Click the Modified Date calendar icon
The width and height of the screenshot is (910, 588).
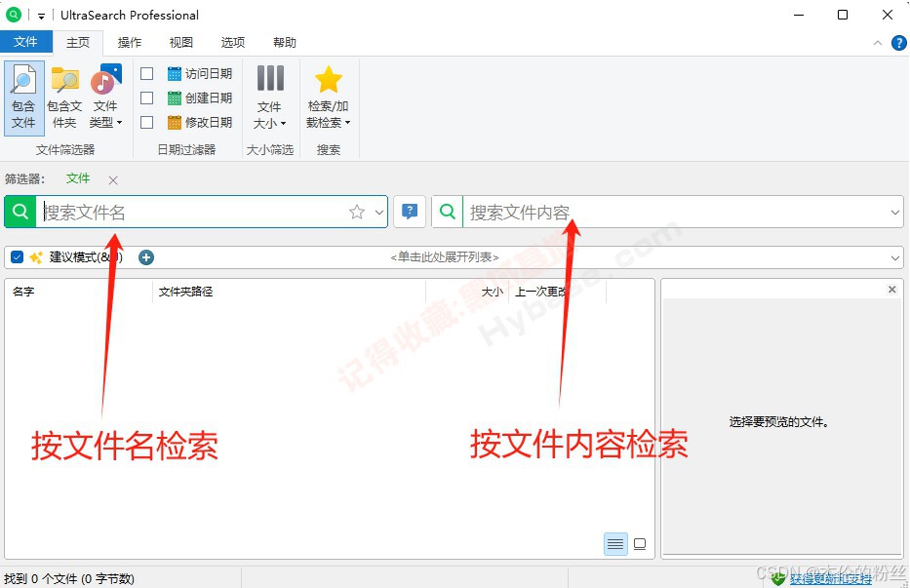(x=175, y=123)
